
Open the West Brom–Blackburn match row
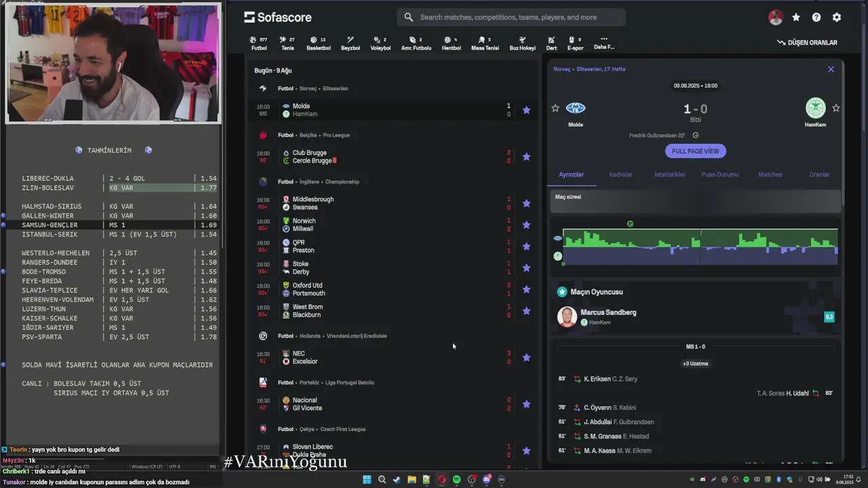(393, 311)
